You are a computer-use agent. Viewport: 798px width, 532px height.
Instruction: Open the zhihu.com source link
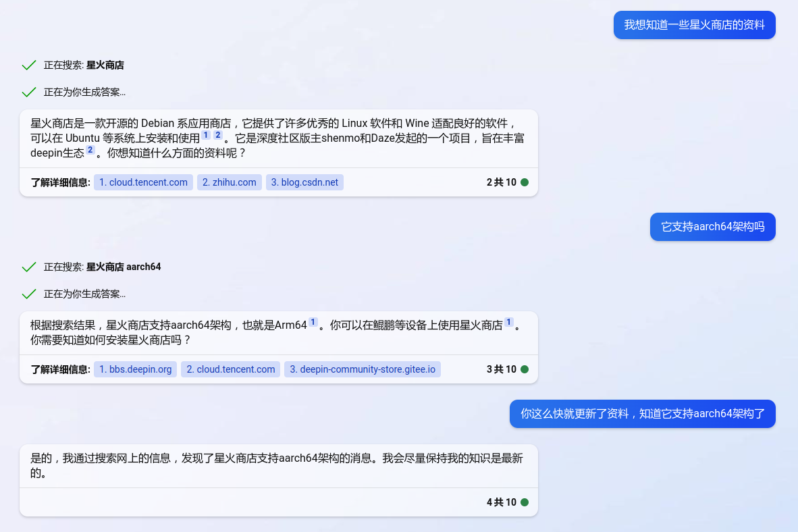229,182
